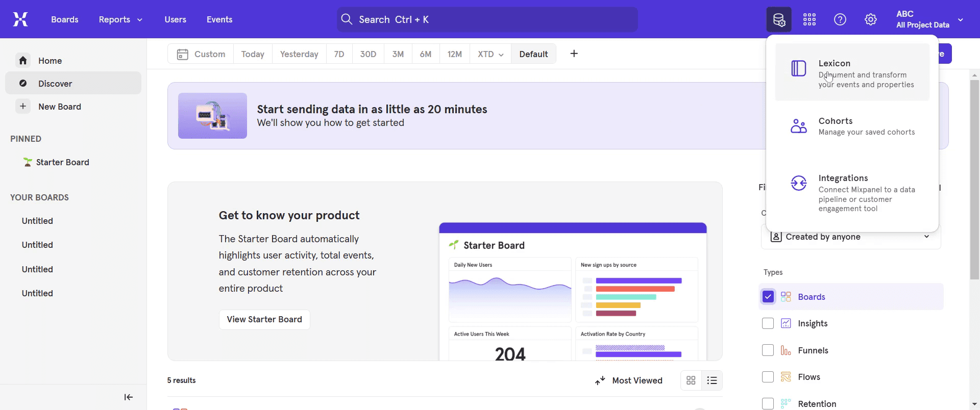Open Events in the top navigation
The height and width of the screenshot is (410, 980).
[x=219, y=19]
